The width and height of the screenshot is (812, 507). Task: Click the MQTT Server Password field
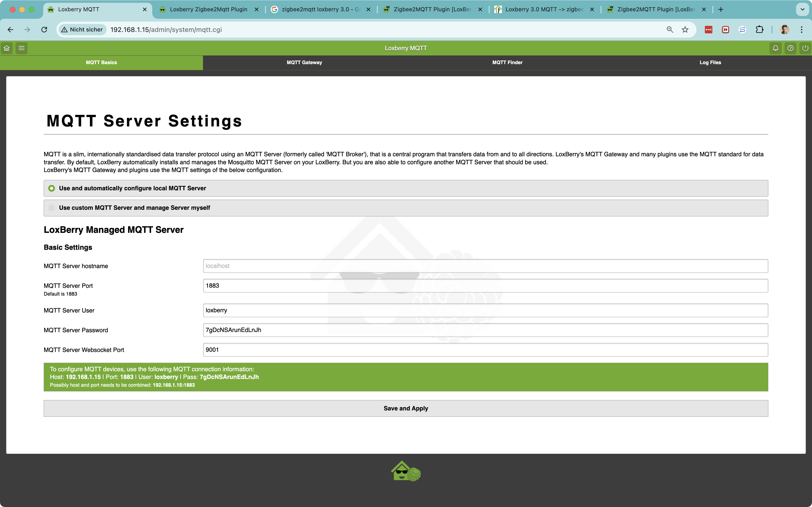[485, 330]
